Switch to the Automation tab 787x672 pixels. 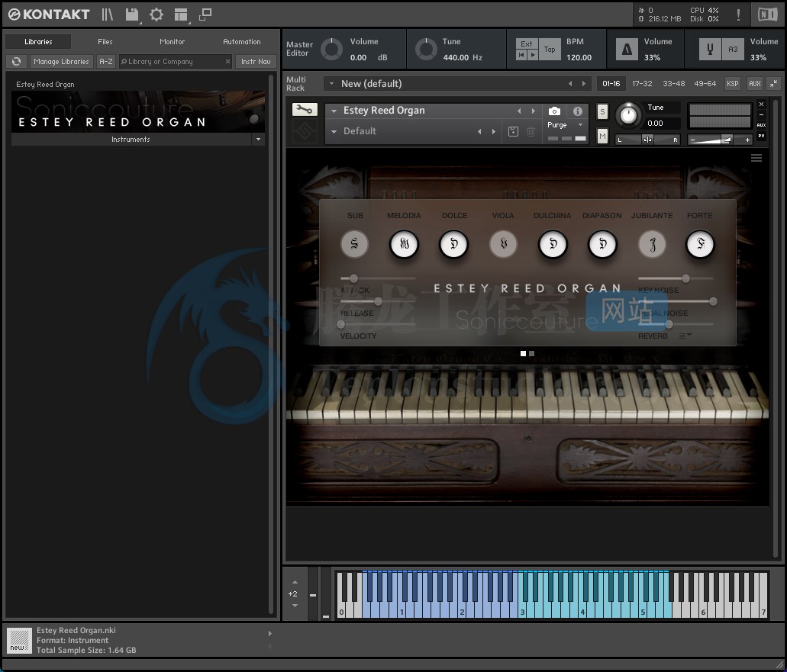(x=241, y=42)
